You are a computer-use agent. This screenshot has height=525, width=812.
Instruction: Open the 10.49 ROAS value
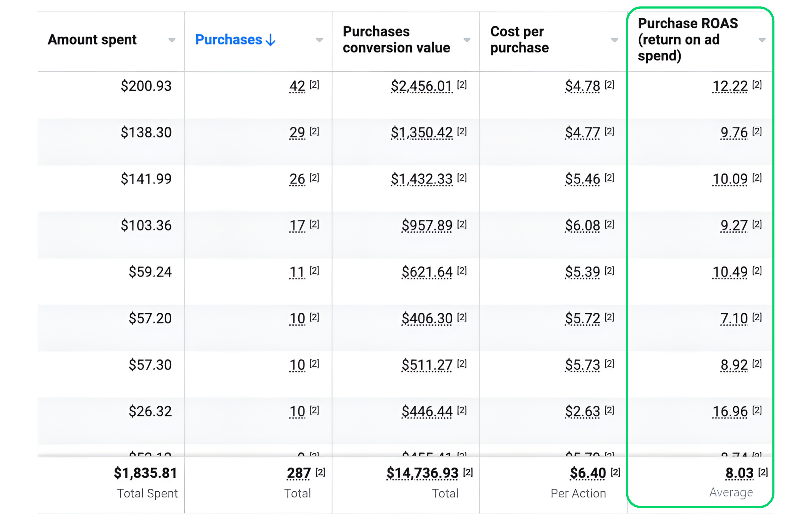pyautogui.click(x=730, y=272)
